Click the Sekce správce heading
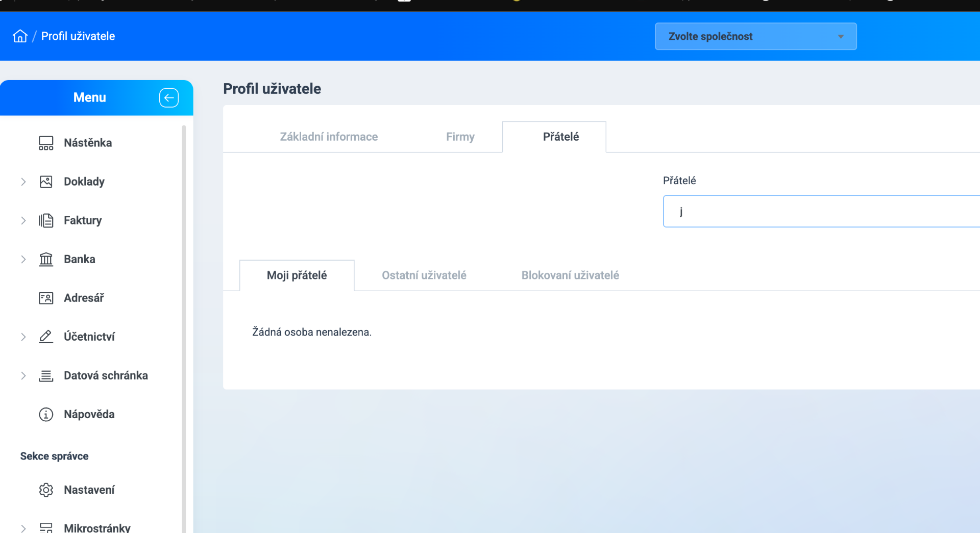The image size is (980, 533). point(54,456)
